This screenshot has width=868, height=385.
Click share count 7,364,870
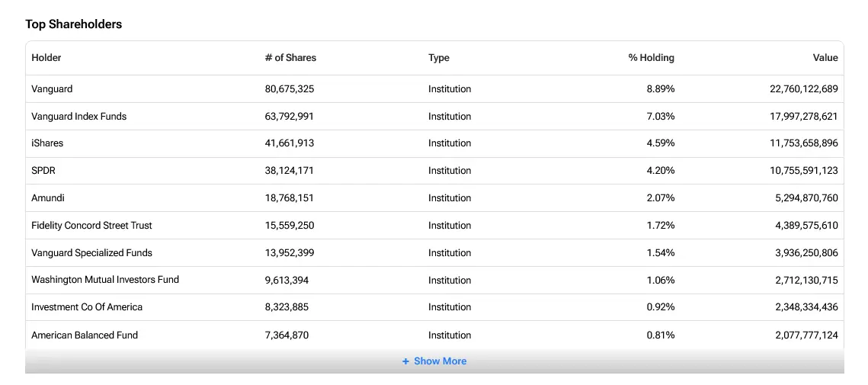[287, 335]
